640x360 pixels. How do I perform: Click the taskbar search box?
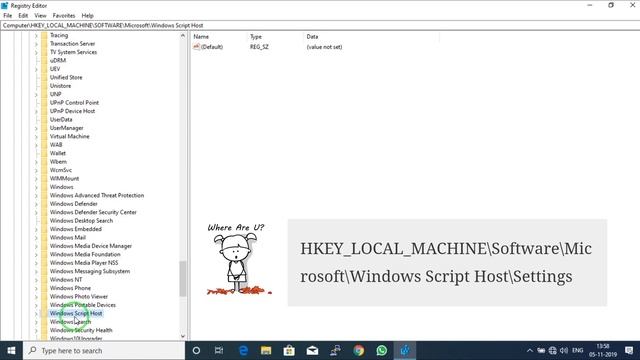click(104, 351)
